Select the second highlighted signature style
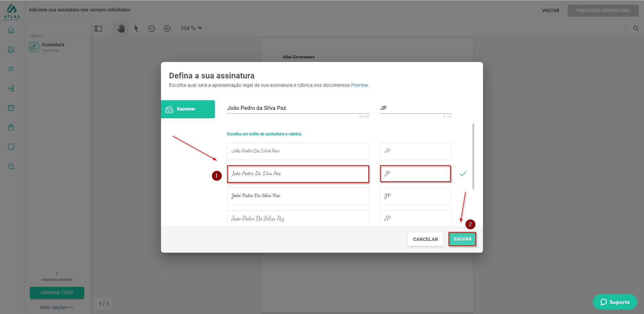 (x=298, y=174)
